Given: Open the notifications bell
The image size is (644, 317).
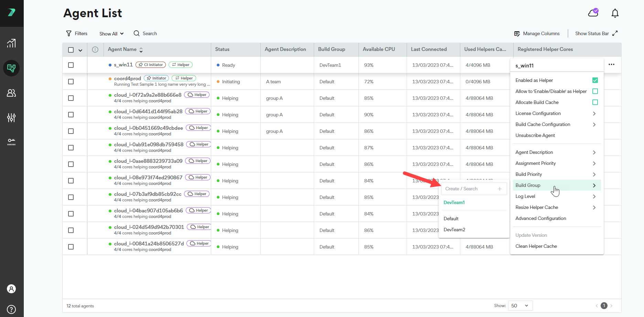Looking at the screenshot, I should pyautogui.click(x=615, y=13).
